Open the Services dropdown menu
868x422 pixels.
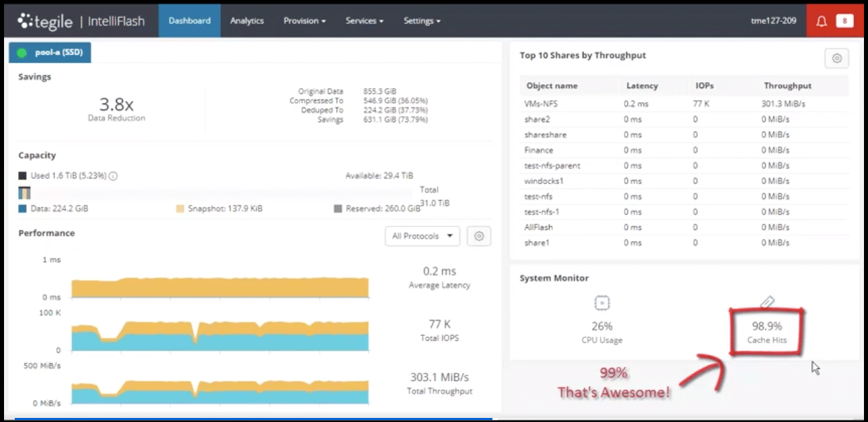click(x=364, y=22)
